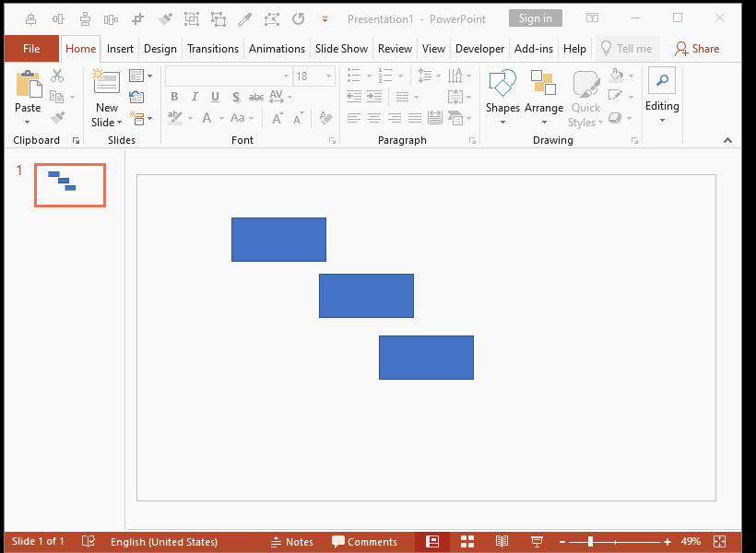This screenshot has width=756, height=553.
Task: Collapse the ribbon with the caret arrow
Action: pyautogui.click(x=727, y=140)
